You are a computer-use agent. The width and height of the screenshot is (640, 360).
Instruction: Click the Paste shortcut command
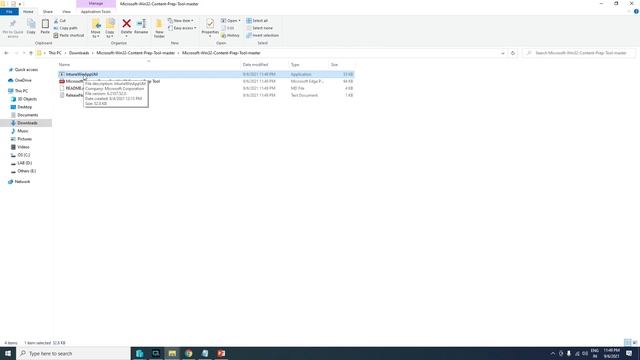click(x=69, y=36)
